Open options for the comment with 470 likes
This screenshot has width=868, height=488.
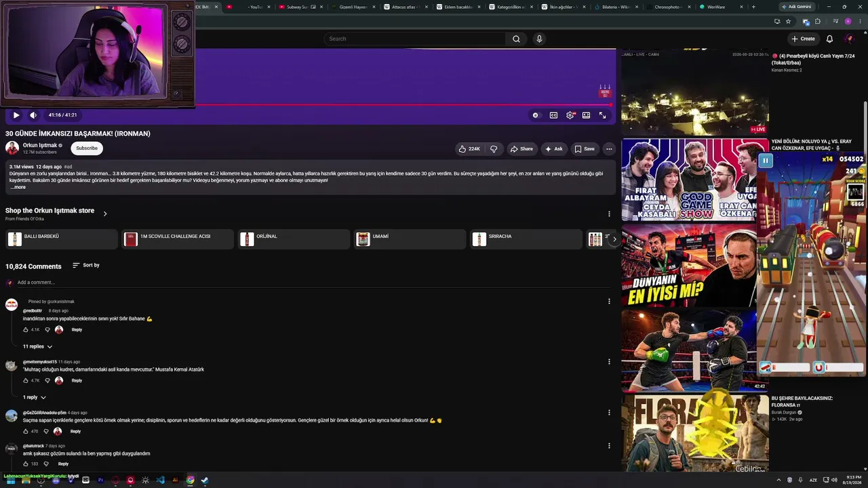pos(609,413)
